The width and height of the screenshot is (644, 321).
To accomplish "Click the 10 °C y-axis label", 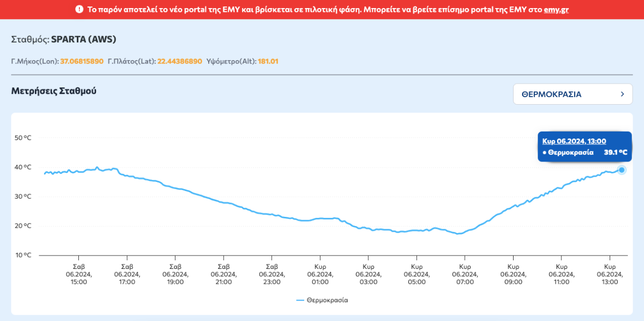I will coord(23,255).
